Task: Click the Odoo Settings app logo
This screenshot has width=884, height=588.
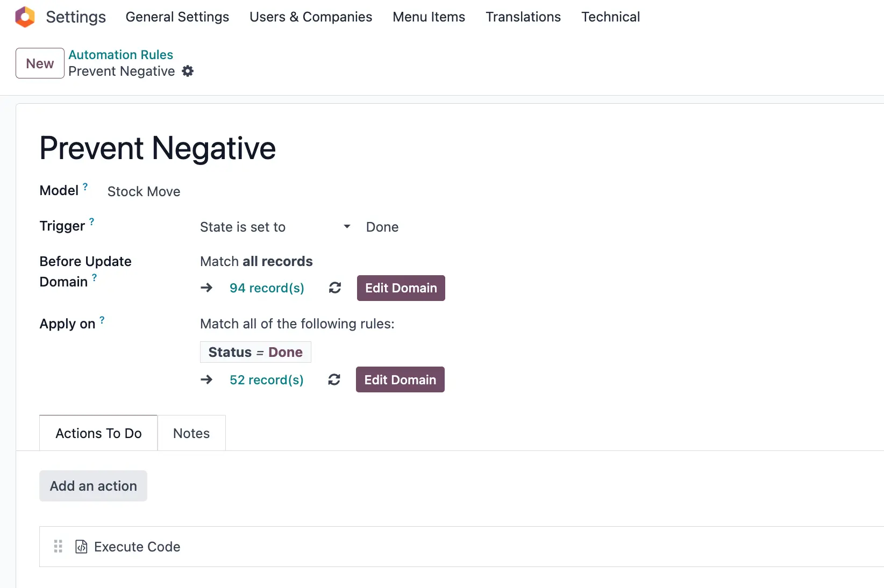Action: pyautogui.click(x=25, y=17)
